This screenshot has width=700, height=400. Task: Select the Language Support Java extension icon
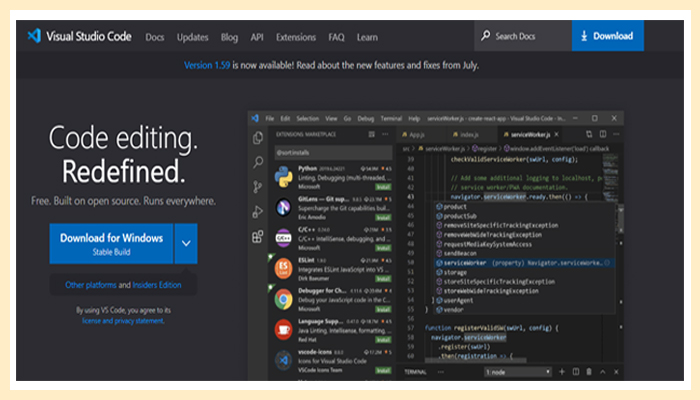point(283,329)
